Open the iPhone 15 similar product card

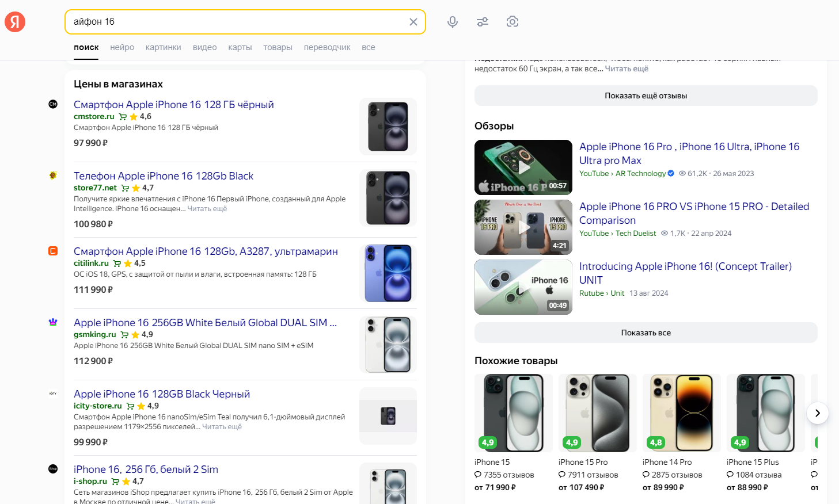pos(514,433)
